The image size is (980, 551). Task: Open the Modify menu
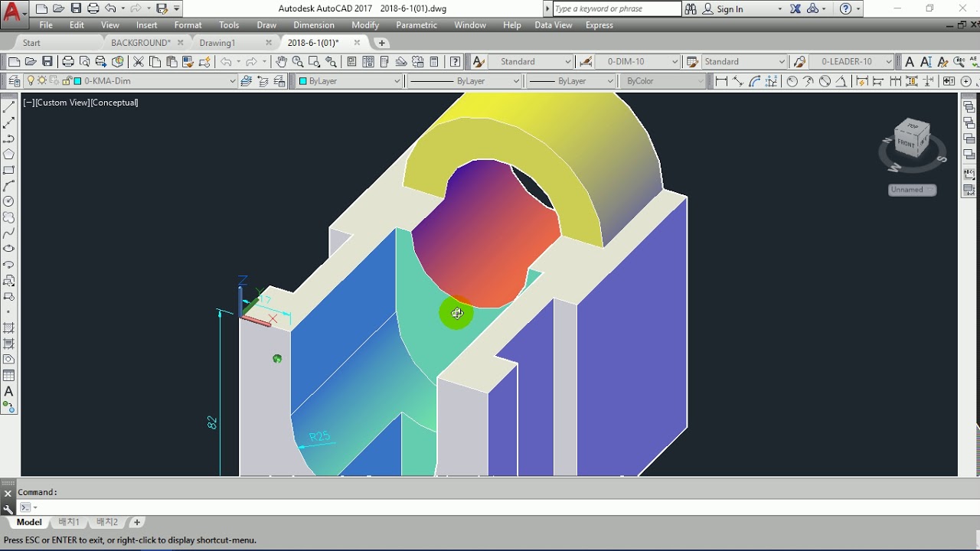(x=365, y=25)
